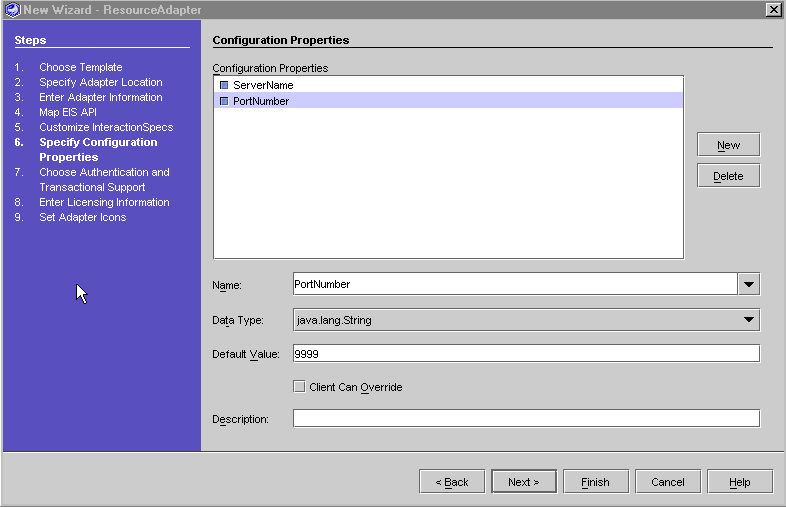Image resolution: width=786 pixels, height=507 pixels.
Task: Proceed with the Next button
Action: [x=524, y=482]
